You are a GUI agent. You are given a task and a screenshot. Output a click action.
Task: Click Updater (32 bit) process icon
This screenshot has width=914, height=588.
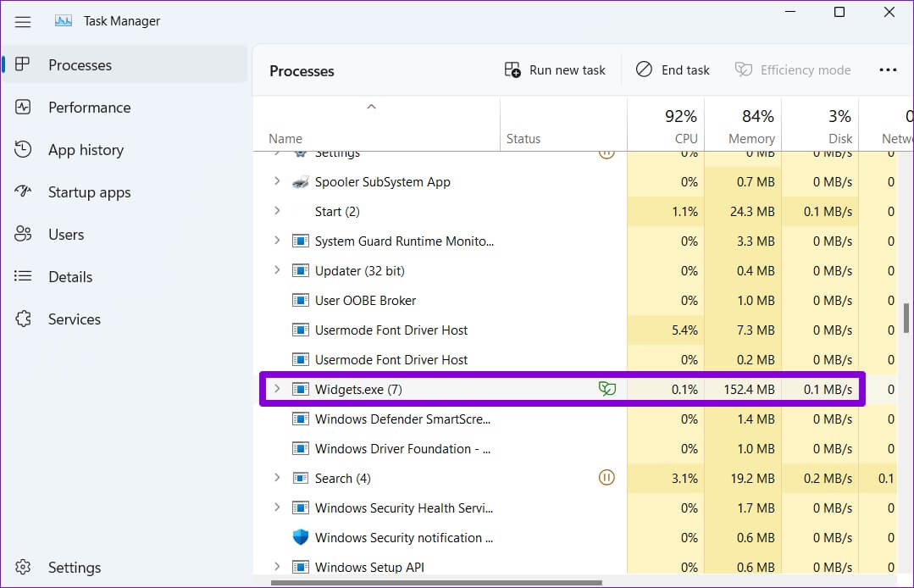tap(300, 270)
